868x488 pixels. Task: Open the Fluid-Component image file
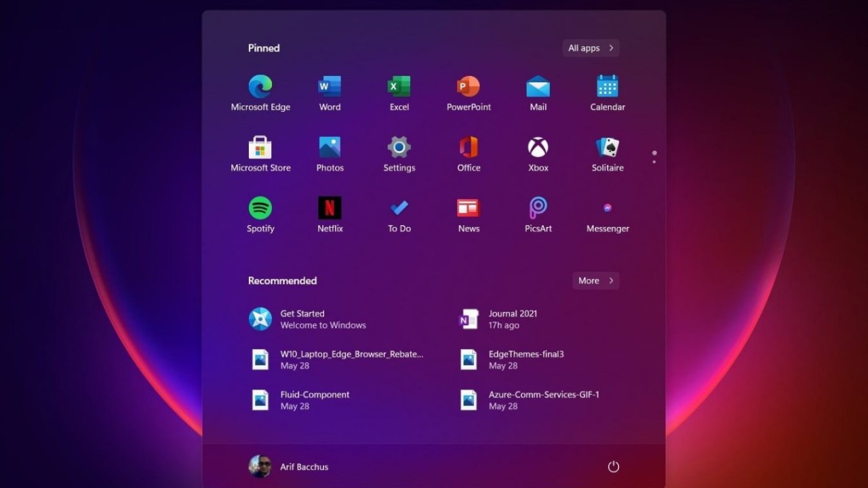(x=305, y=400)
